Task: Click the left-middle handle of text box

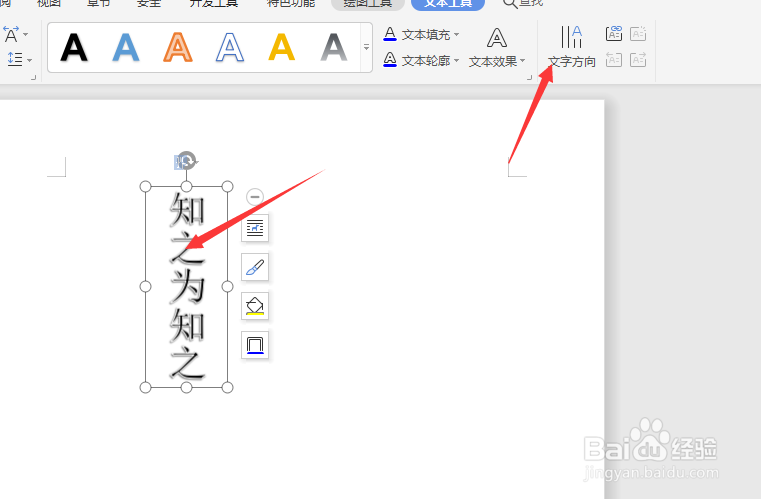Action: pyautogui.click(x=145, y=287)
